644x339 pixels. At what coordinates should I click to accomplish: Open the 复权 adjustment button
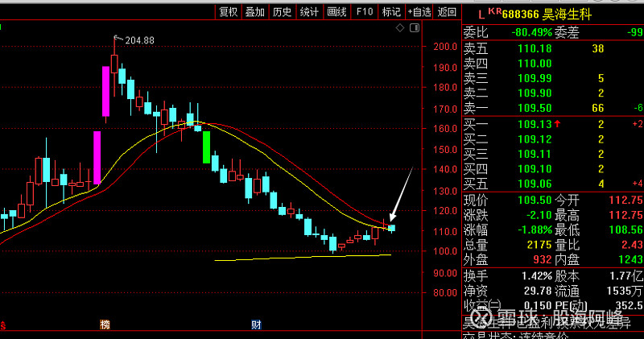point(229,12)
